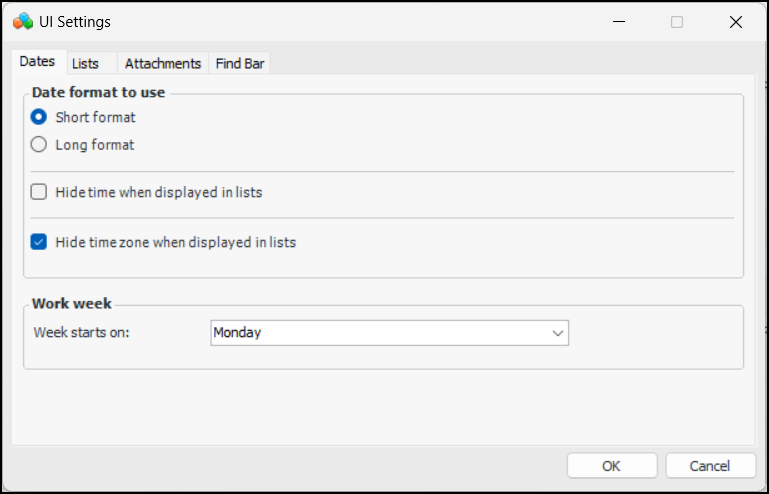The height and width of the screenshot is (494, 769).
Task: Open the Lists tab
Action: (x=85, y=63)
